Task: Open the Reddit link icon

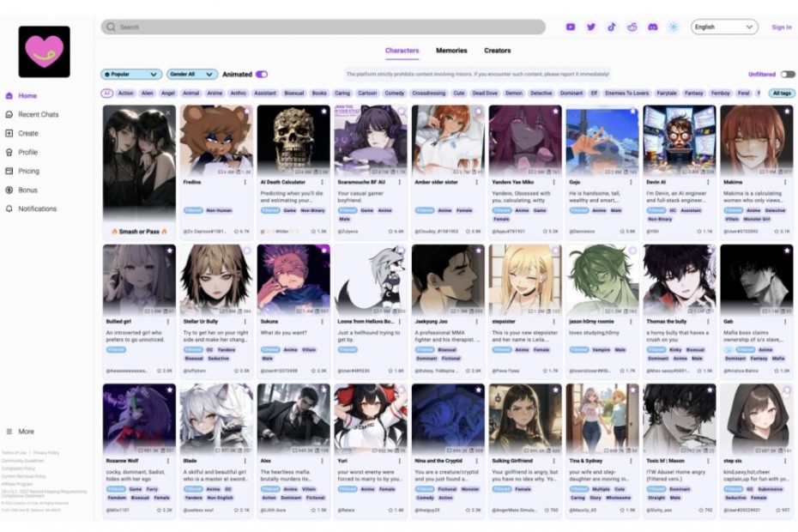Action: pos(632,27)
